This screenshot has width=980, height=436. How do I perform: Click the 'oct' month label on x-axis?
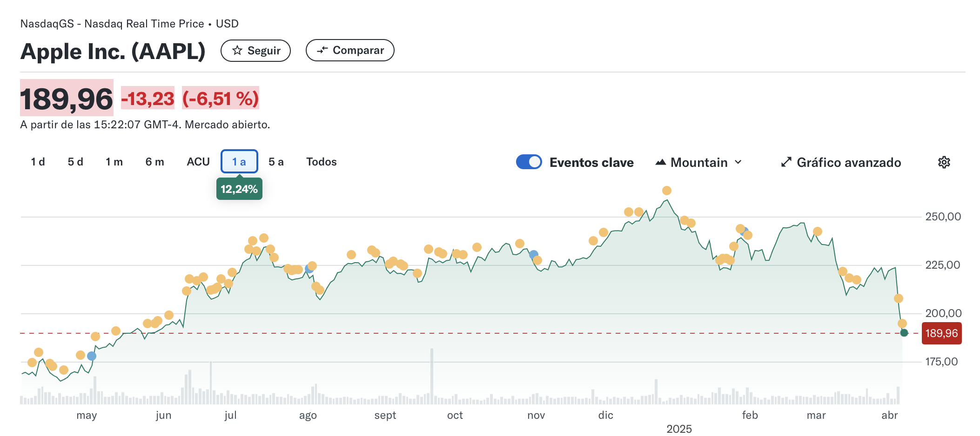(x=455, y=415)
